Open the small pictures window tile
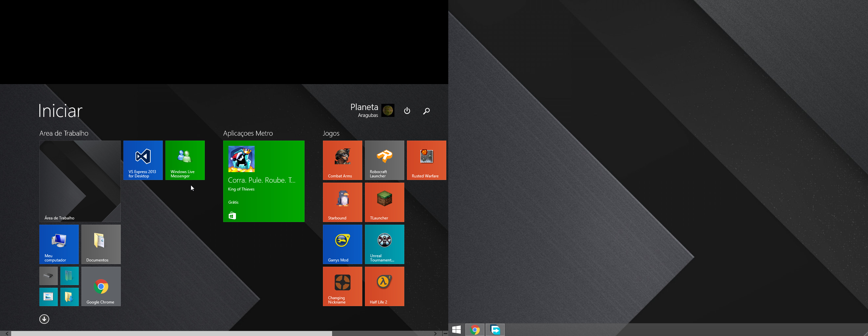868x336 pixels. point(49,297)
